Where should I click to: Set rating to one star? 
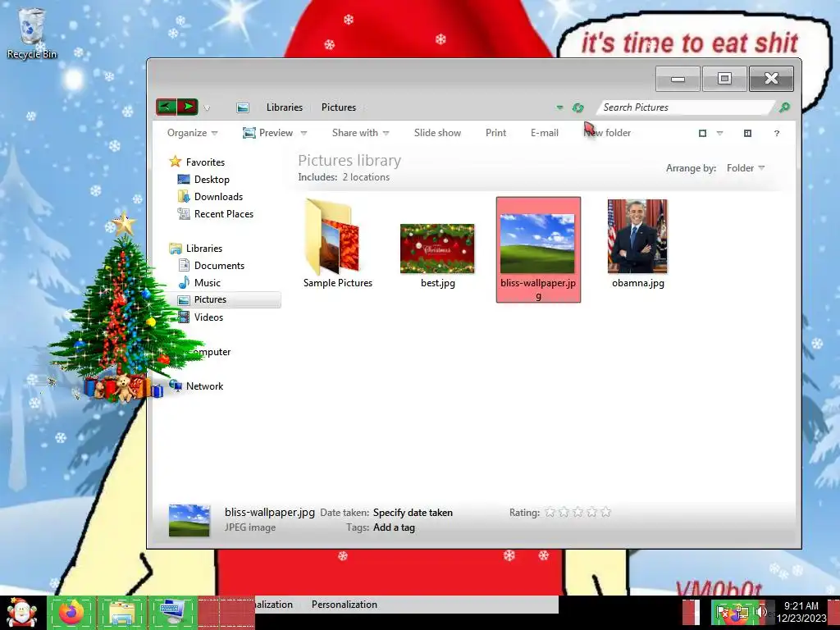pos(550,512)
